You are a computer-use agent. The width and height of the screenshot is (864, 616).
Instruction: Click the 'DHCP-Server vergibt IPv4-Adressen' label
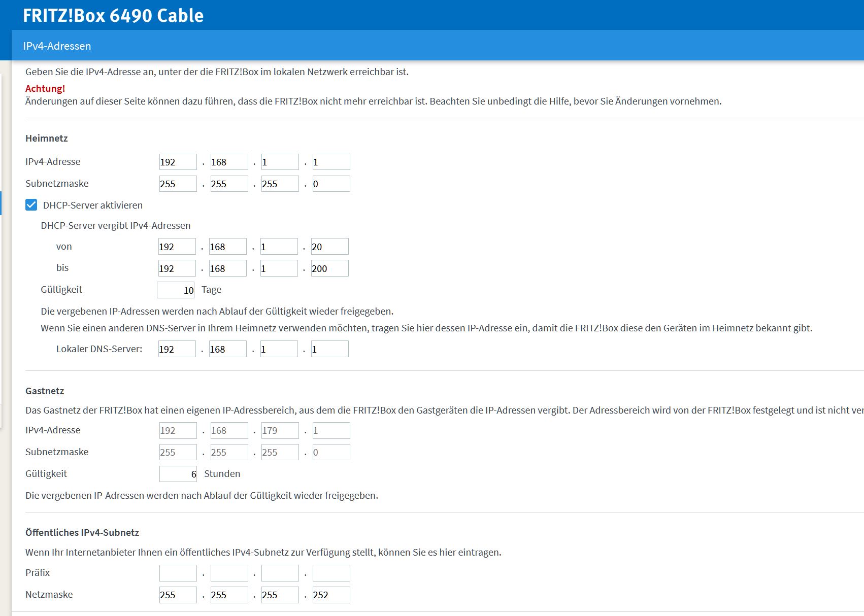[x=116, y=225]
